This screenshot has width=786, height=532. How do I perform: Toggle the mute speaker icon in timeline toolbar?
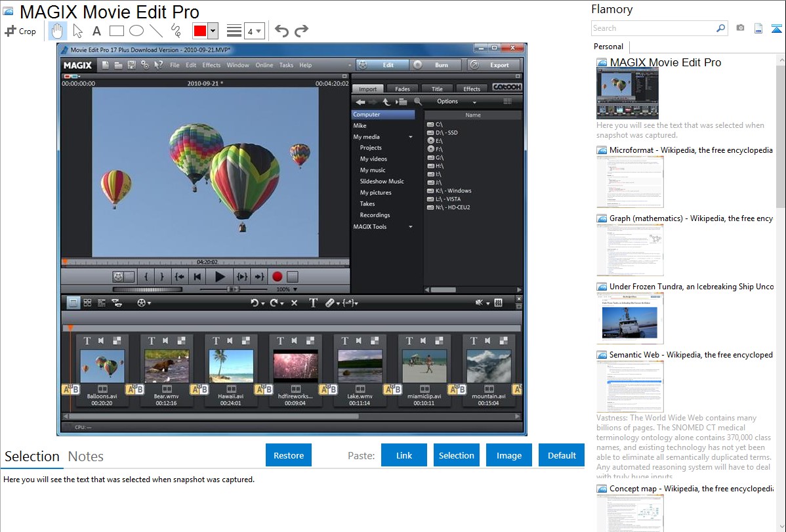(479, 302)
